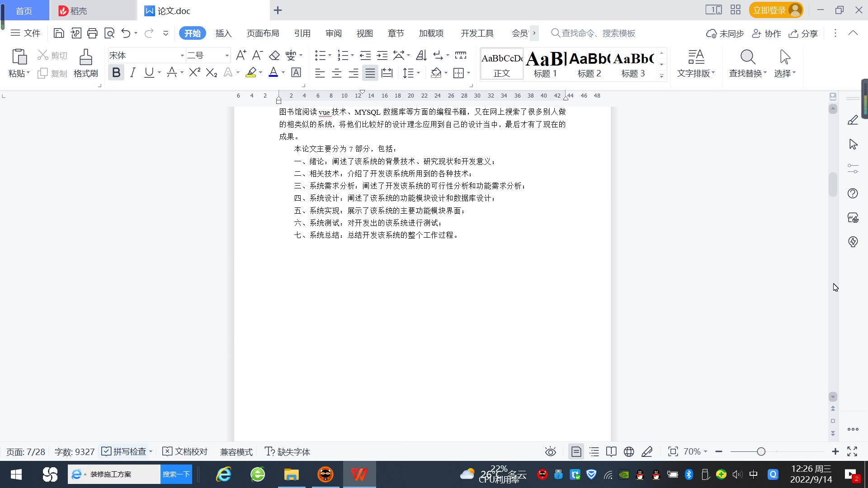Toggle spell check (拼写检查) in status bar
Screen dimensions: 868x488
pos(124,451)
